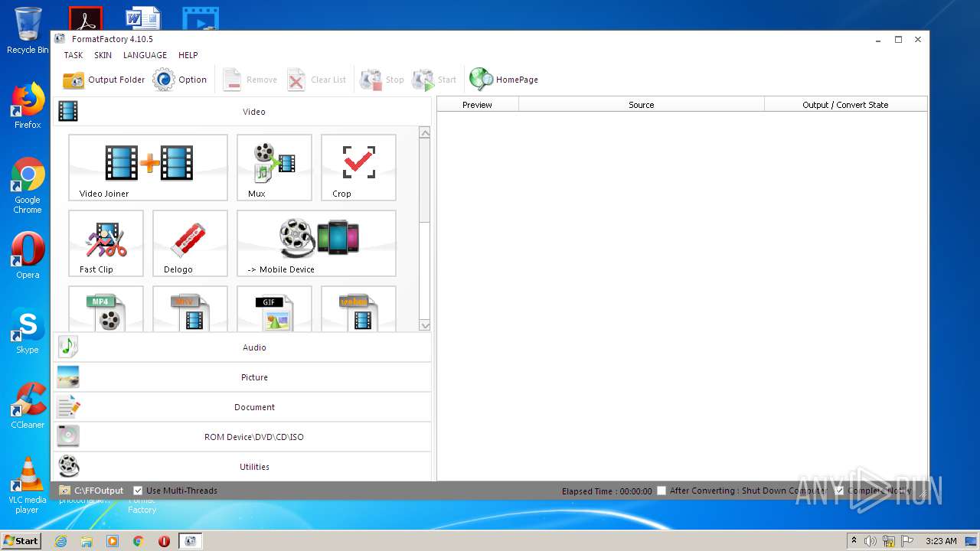Expand the Utilities category
Image resolution: width=980 pixels, height=551 pixels.
pos(243,467)
